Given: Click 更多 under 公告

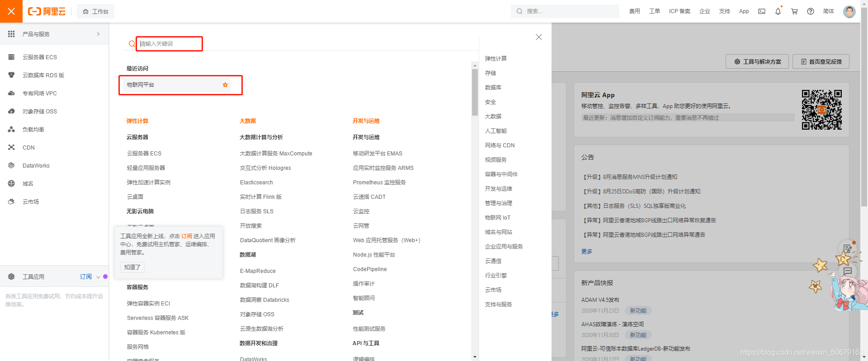Looking at the screenshot, I should point(587,252).
